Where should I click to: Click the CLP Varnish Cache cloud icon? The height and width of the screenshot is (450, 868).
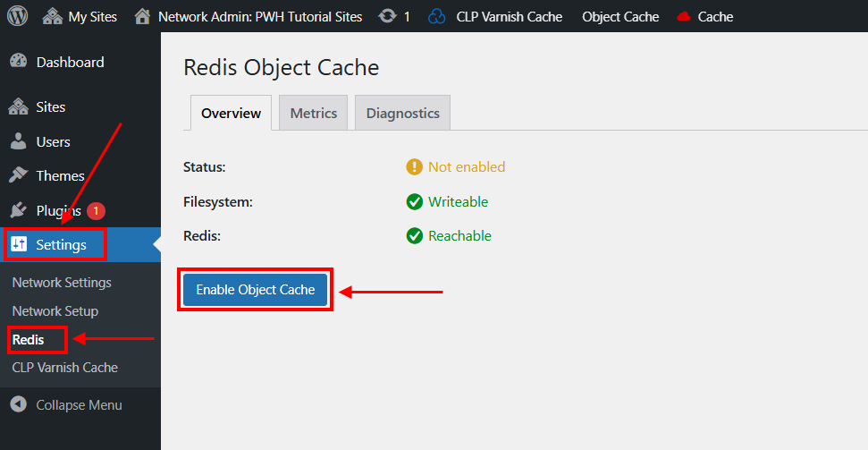437,17
